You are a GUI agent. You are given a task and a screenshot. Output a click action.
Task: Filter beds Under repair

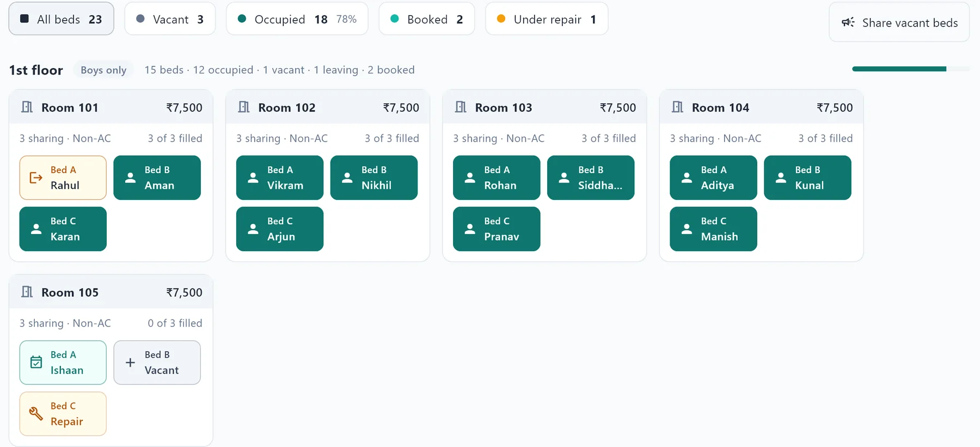coord(547,19)
